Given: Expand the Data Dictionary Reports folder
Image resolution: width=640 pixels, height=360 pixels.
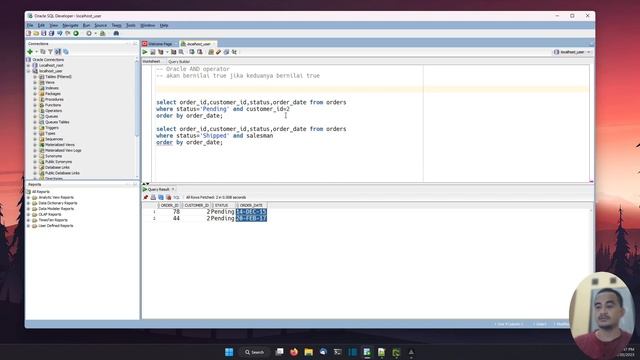Looking at the screenshot, I should [x=29, y=203].
